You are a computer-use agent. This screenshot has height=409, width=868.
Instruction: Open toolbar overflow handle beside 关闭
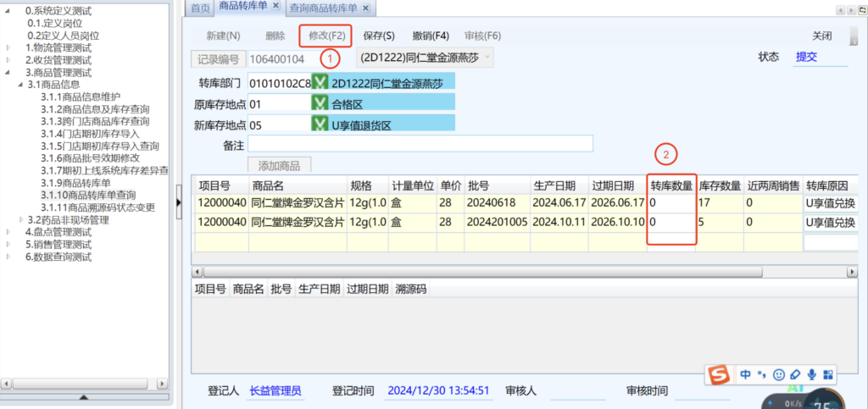tap(854, 36)
